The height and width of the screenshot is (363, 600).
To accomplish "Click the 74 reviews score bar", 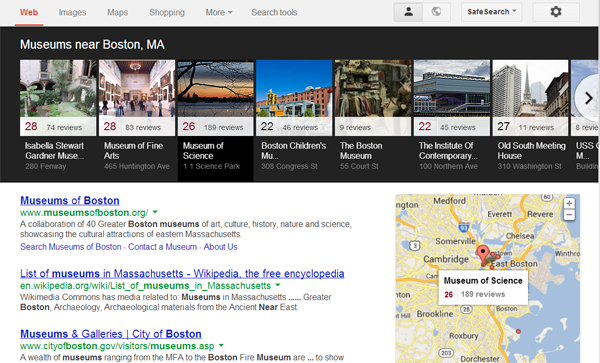I will (x=58, y=127).
